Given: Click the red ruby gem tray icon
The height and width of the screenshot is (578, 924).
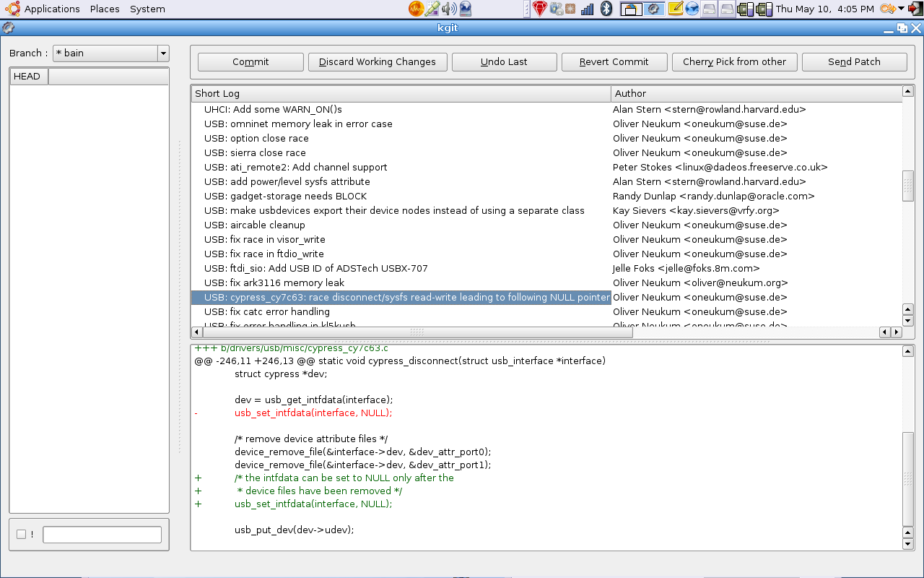Looking at the screenshot, I should click(540, 9).
